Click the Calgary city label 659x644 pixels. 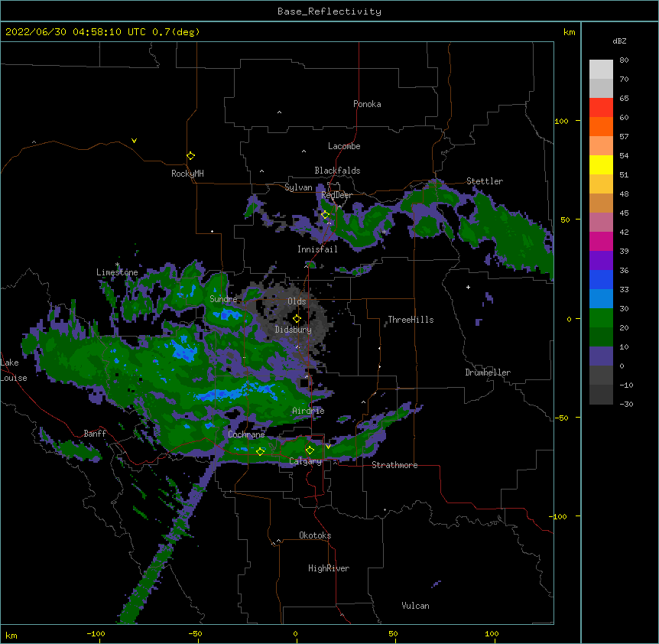(x=306, y=461)
